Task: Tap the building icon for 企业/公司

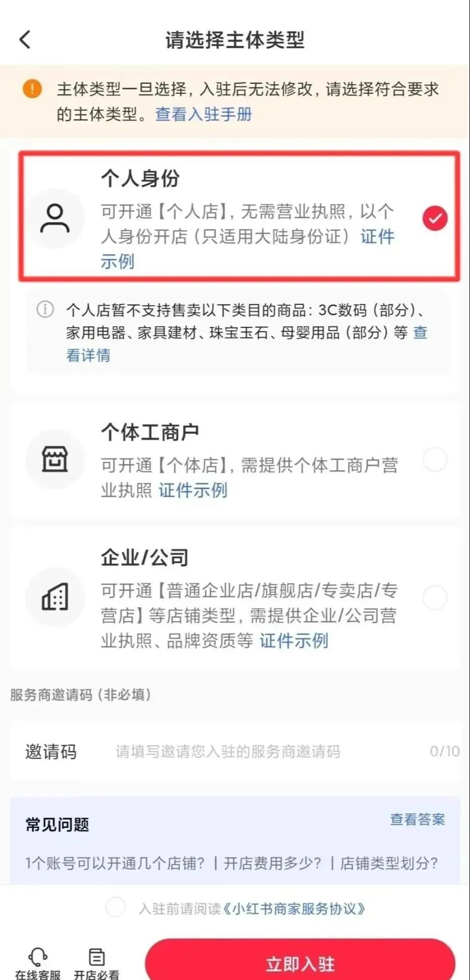Action: (x=55, y=597)
